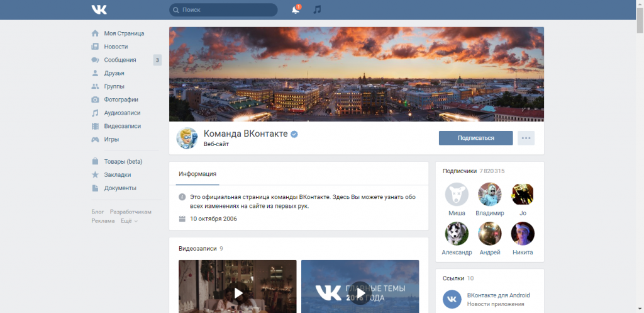Open subscriber Jo's avatar
Screen dimensions: 644x313
(x=523, y=195)
